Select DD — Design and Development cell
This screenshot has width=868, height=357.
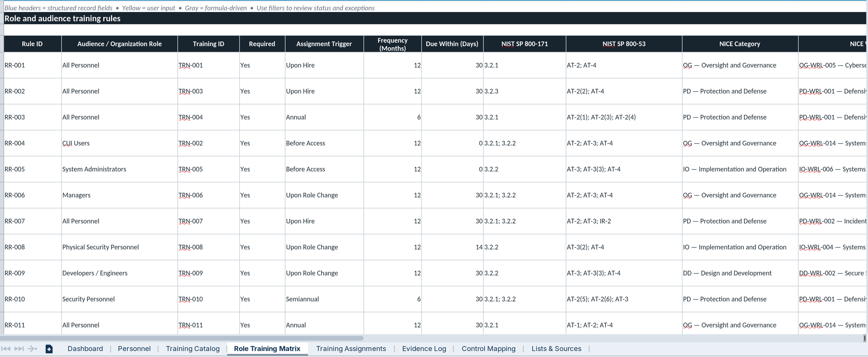(x=740, y=273)
